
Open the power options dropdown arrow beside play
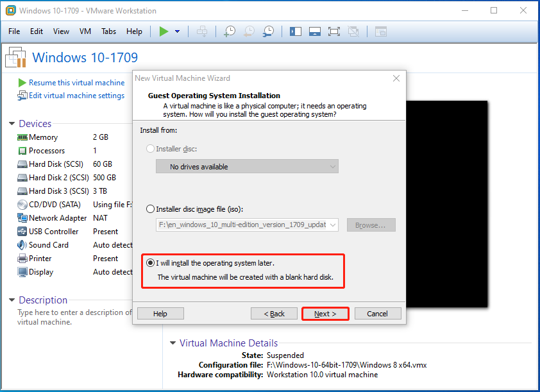click(178, 31)
